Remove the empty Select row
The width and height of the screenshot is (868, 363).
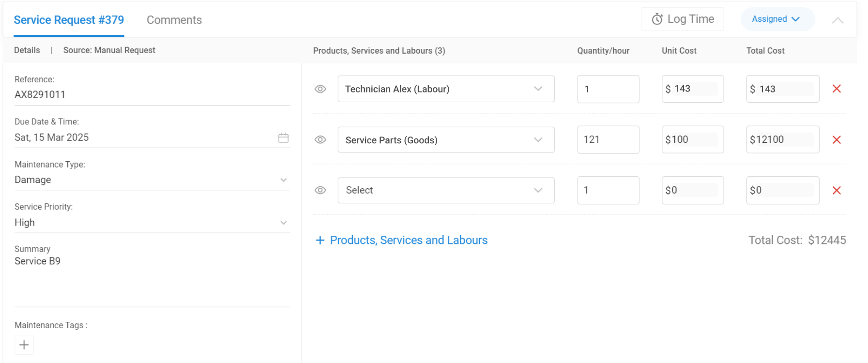pyautogui.click(x=836, y=190)
